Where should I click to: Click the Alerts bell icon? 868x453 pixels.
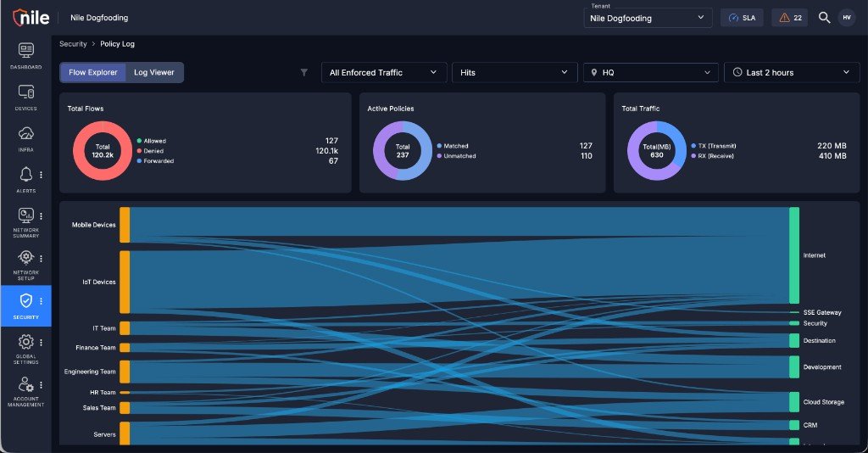pyautogui.click(x=26, y=175)
